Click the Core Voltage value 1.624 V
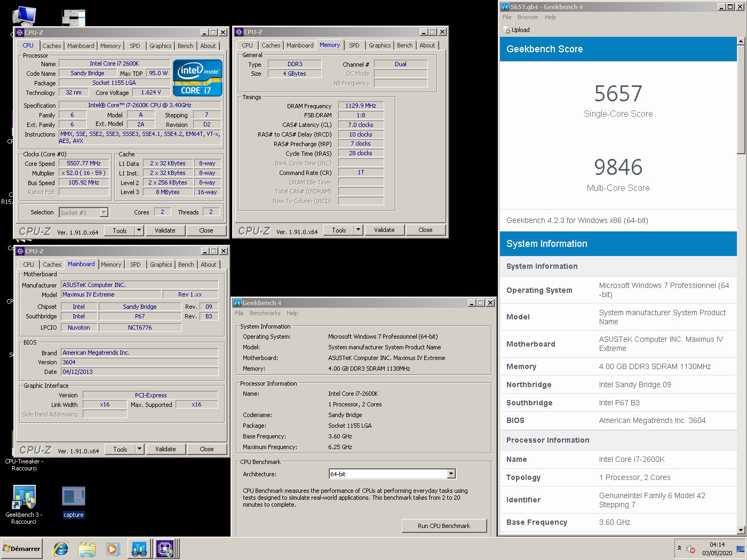 (x=151, y=92)
